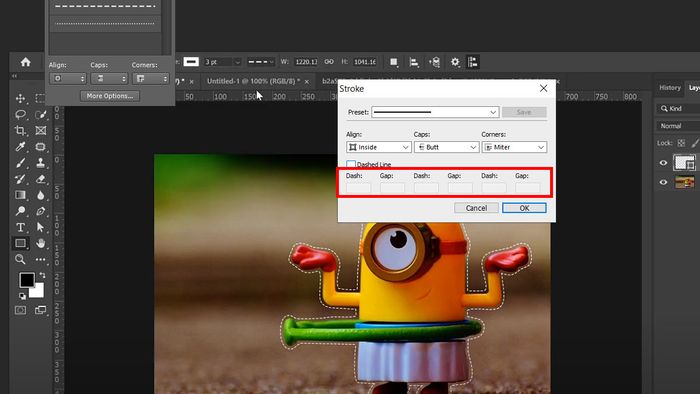Open the stroke color swatch in options bar
This screenshot has height=394, width=700.
pos(191,62)
